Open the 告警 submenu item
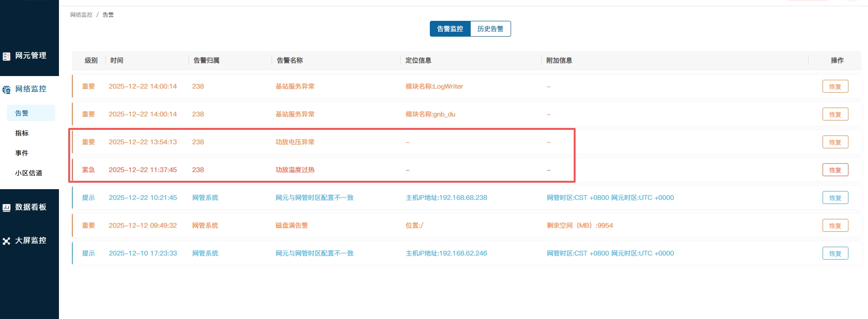Image resolution: width=868 pixels, height=319 pixels. (22, 113)
